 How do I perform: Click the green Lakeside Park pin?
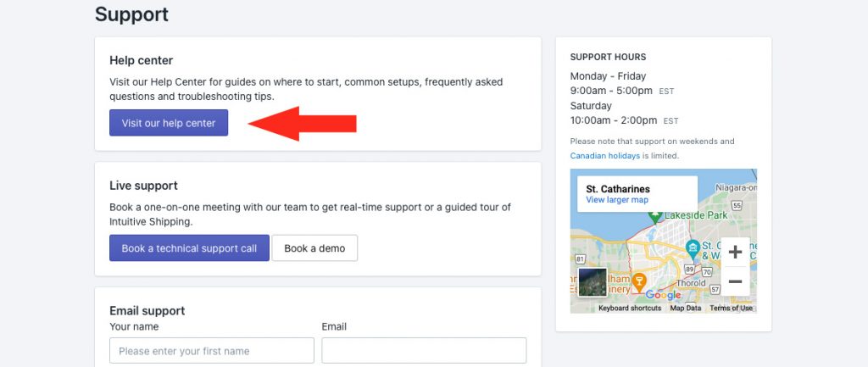pos(655,216)
